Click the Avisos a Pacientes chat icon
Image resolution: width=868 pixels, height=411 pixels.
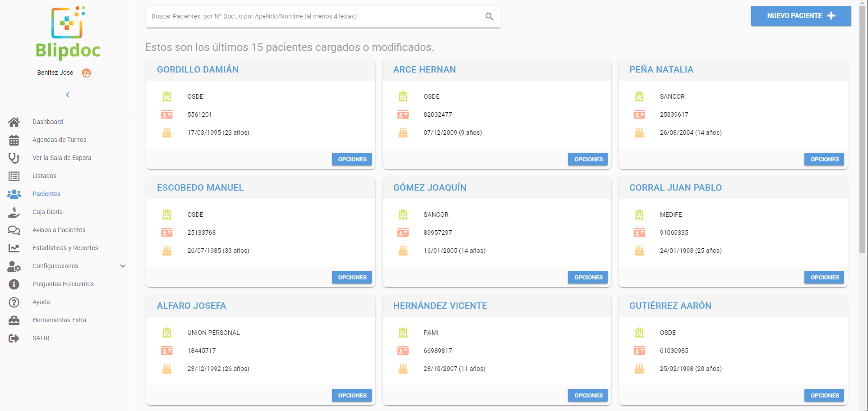coord(14,230)
